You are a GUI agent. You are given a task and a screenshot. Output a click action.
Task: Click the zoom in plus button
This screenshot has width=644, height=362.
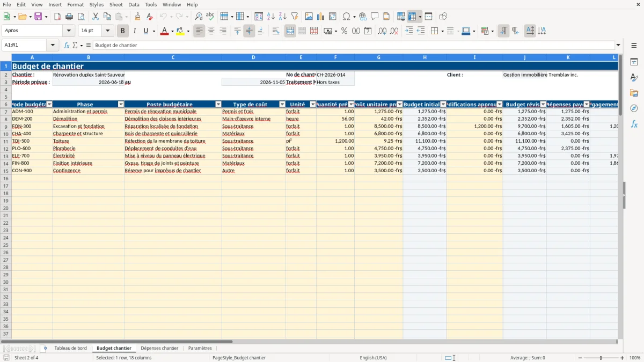pyautogui.click(x=623, y=358)
